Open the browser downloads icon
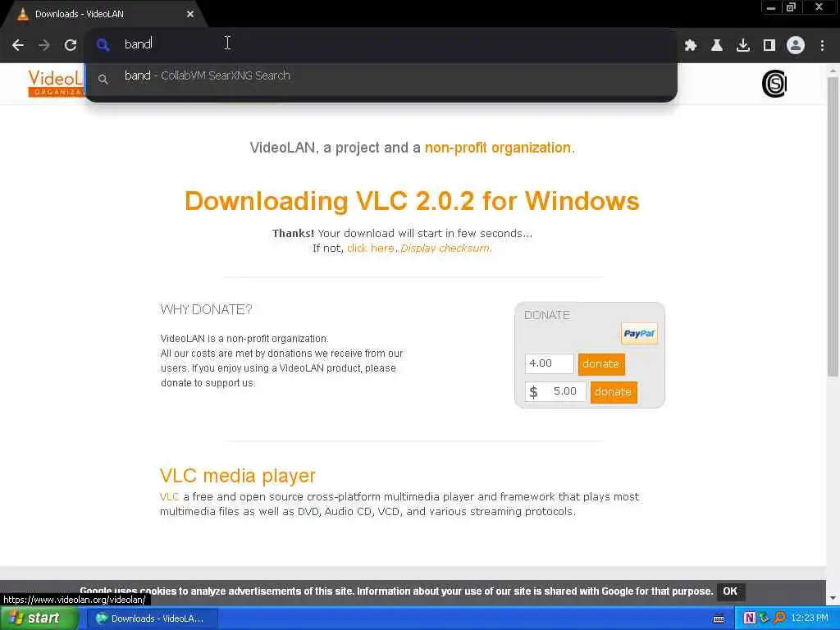The image size is (840, 630). [743, 46]
